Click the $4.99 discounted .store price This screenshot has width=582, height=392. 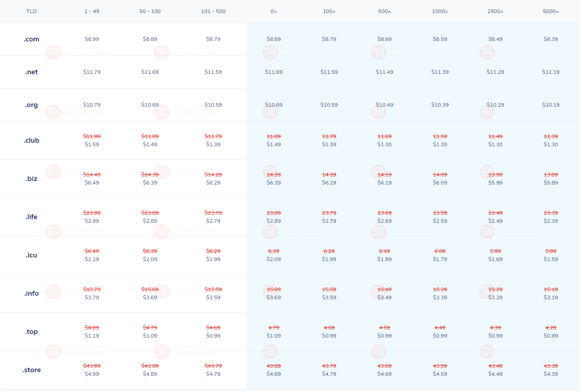point(92,374)
